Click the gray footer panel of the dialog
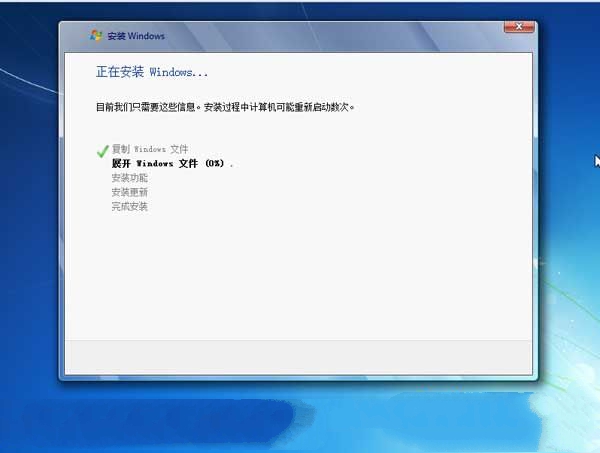Screen dimensions: 600x453 coord(300,354)
